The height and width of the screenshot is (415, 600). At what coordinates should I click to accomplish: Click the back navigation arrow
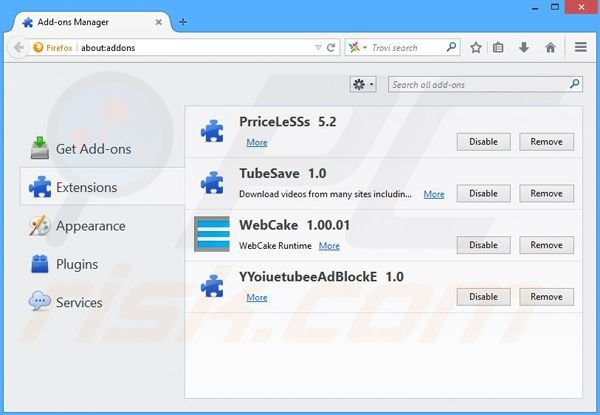(x=18, y=47)
